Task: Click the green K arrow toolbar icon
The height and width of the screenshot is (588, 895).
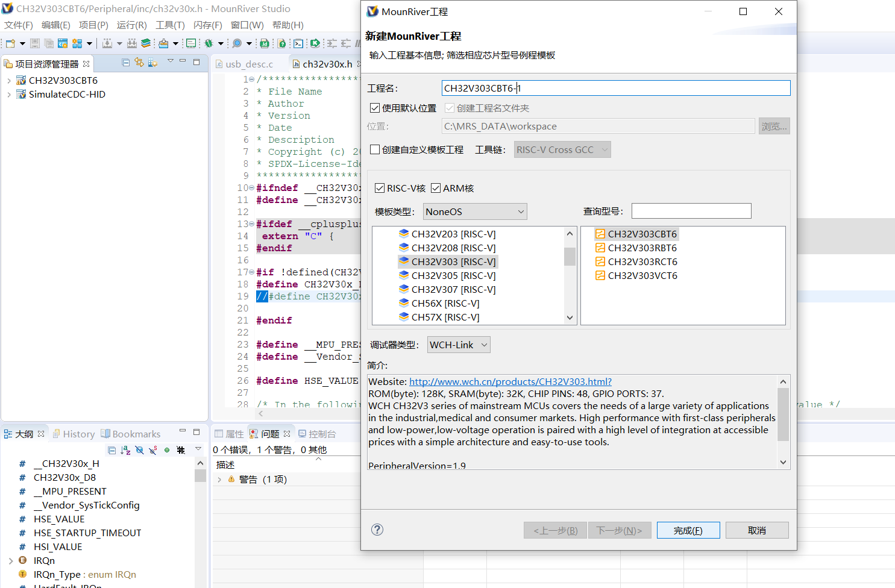Action: 315,43
